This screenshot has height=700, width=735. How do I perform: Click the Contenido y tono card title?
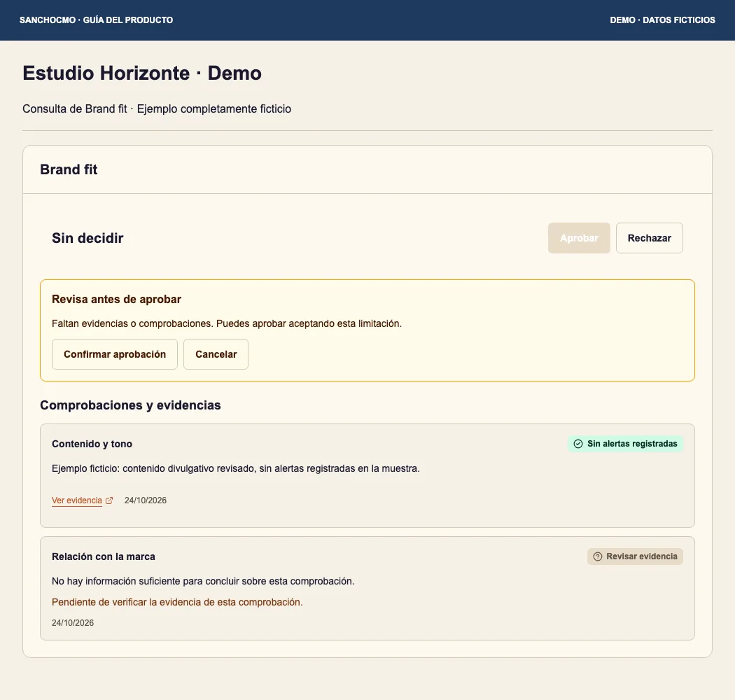pos(92,444)
